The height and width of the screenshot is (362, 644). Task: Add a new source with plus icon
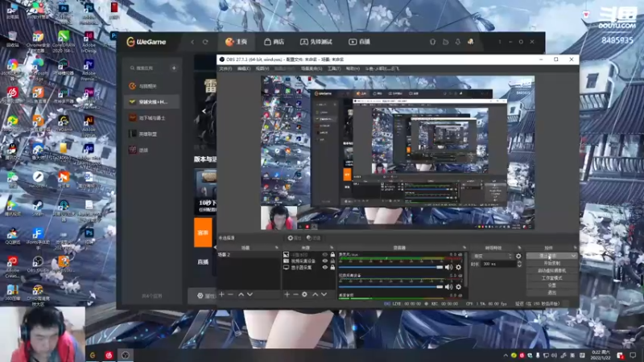point(287,294)
